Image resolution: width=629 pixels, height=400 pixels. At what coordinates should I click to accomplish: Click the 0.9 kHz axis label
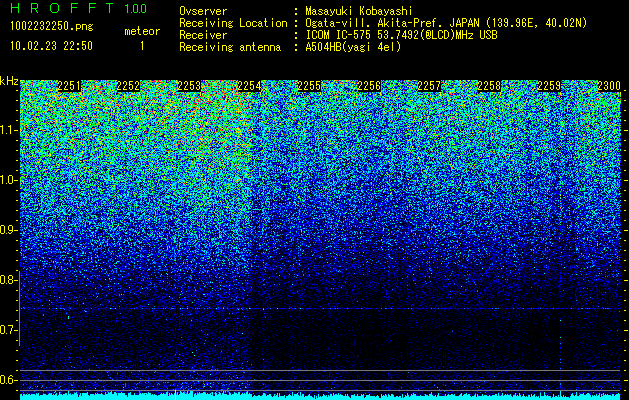point(8,230)
